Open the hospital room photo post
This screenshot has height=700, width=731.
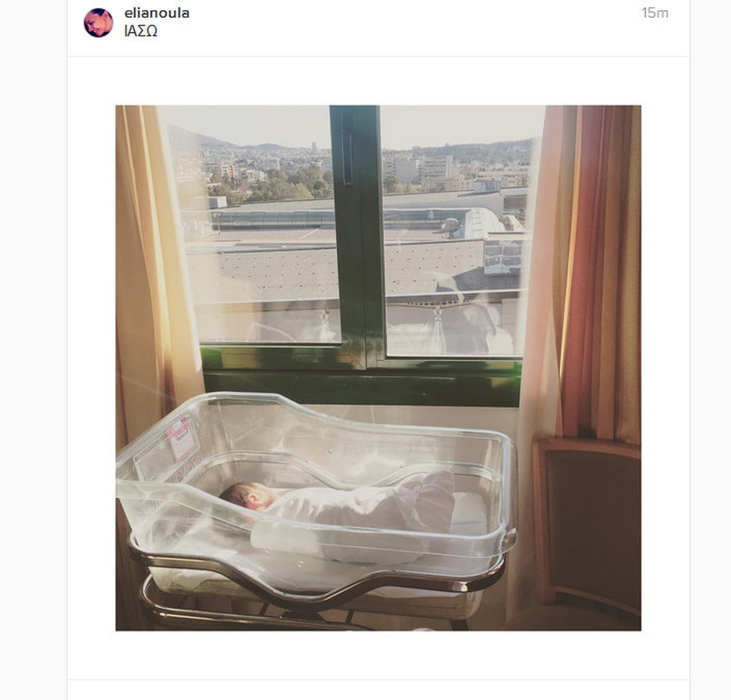tap(378, 368)
